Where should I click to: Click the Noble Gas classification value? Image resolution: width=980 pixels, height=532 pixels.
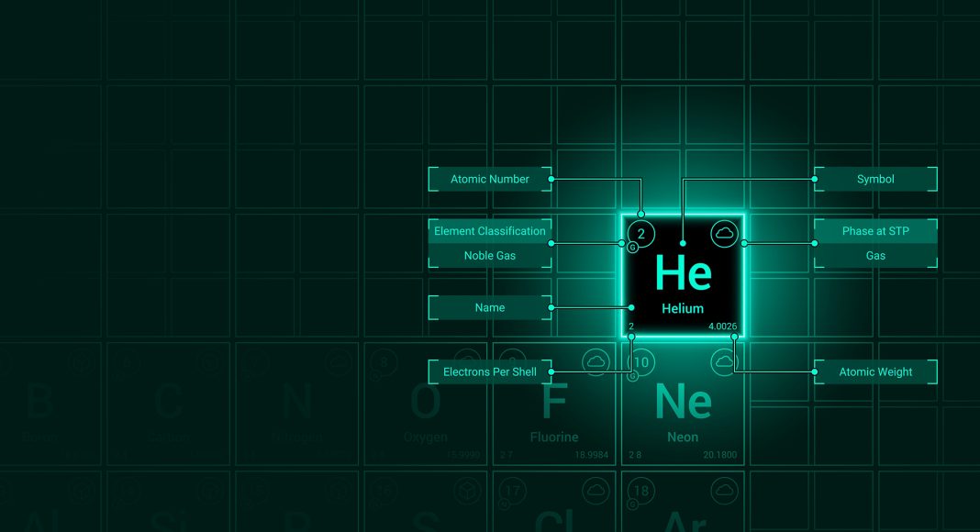490,256
